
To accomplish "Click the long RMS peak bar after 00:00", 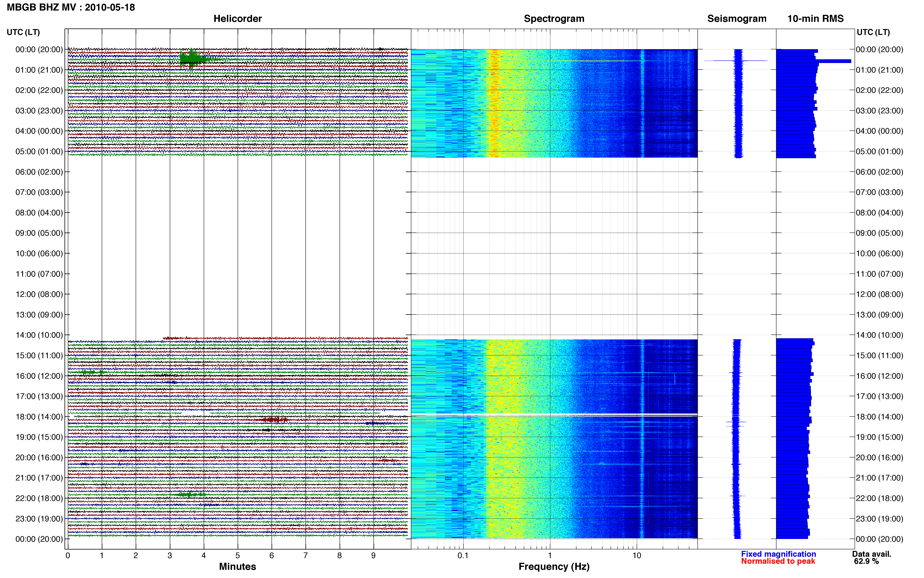I will (x=814, y=61).
